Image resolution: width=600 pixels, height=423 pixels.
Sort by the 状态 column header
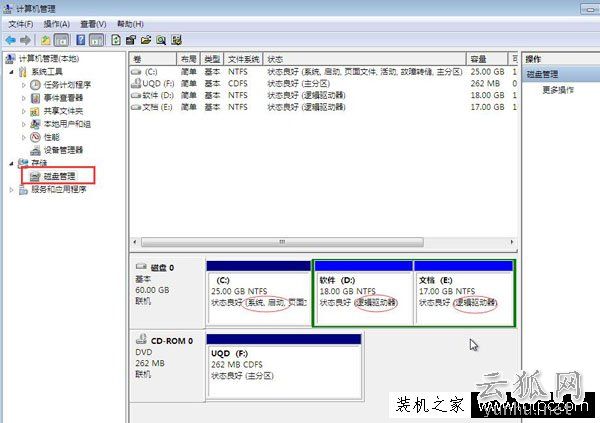[x=365, y=59]
